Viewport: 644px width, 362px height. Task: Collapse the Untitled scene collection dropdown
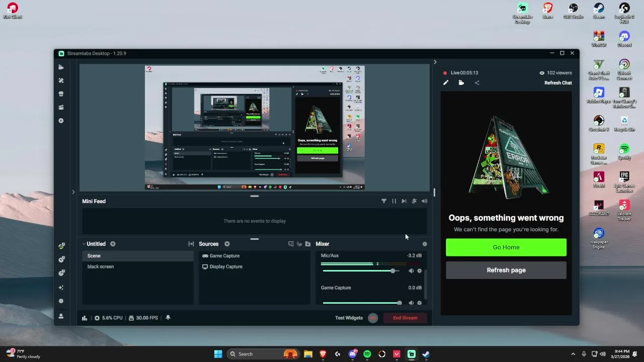(x=84, y=244)
